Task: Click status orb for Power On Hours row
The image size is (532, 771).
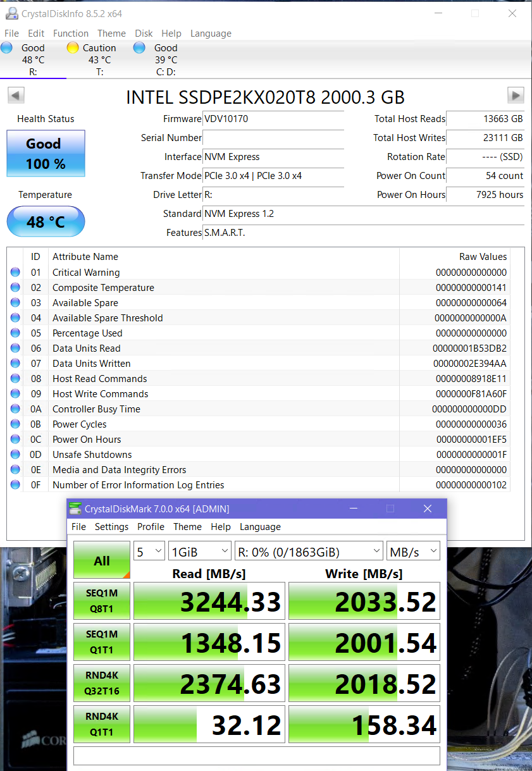Action: tap(15, 440)
